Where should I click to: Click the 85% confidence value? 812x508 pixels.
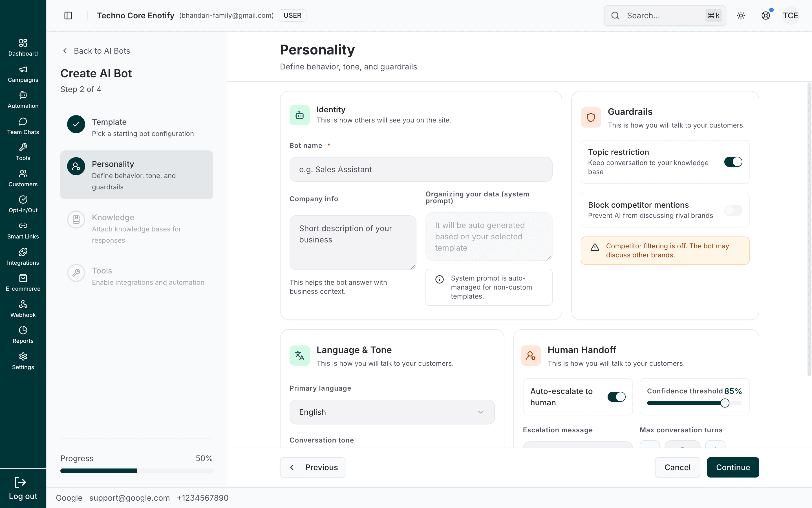click(733, 391)
